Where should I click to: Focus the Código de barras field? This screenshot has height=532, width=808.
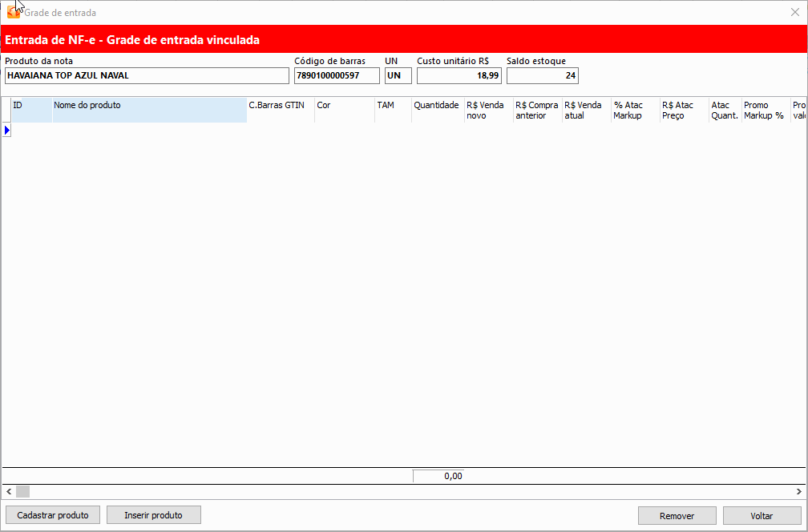coord(337,76)
